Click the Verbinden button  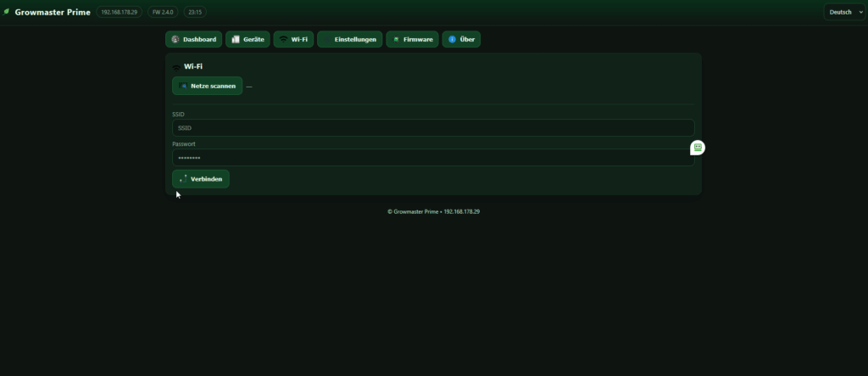(x=200, y=179)
